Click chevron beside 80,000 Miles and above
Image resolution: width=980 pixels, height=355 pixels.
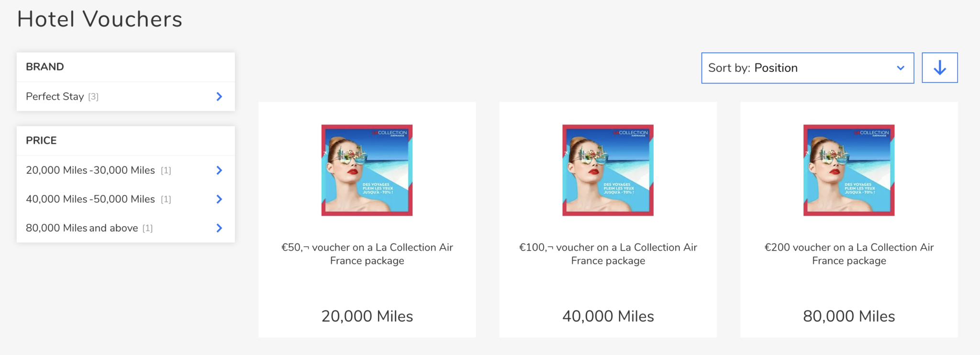(x=219, y=228)
